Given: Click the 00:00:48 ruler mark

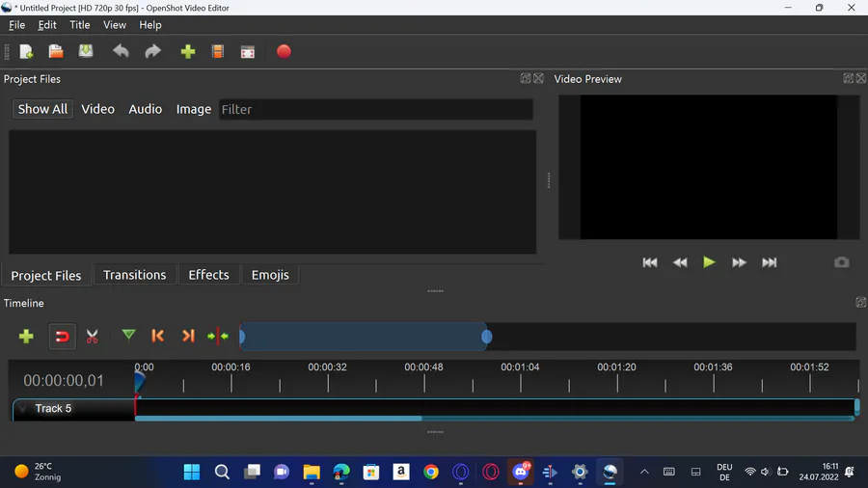Looking at the screenshot, I should coord(423,367).
